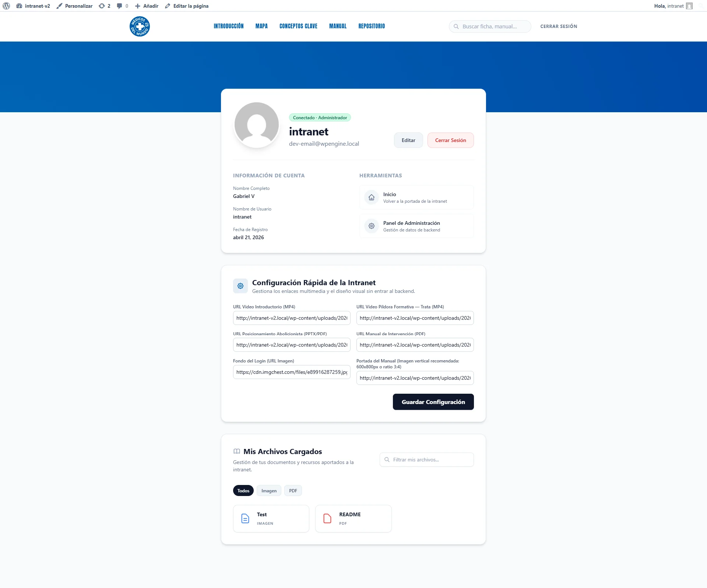Viewport: 707px width, 588px height.
Task: Click the profile avatar picture
Action: point(257,124)
